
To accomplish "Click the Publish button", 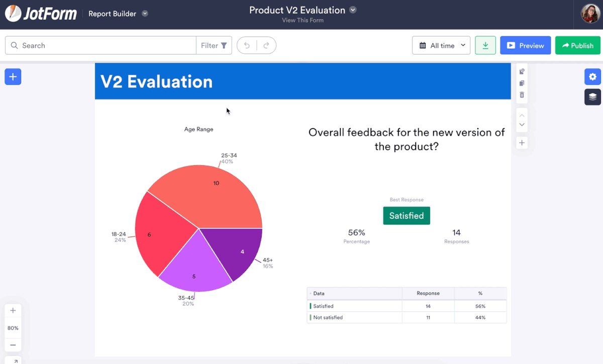I will coord(578,46).
